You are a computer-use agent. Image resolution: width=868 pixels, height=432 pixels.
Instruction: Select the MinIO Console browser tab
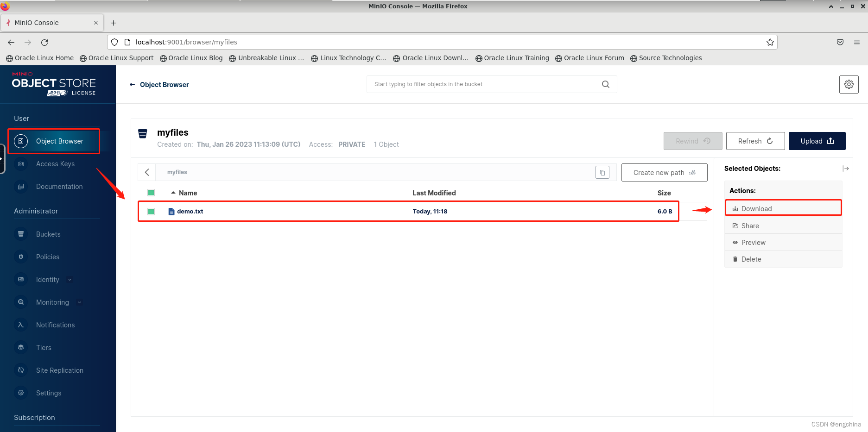tap(52, 23)
